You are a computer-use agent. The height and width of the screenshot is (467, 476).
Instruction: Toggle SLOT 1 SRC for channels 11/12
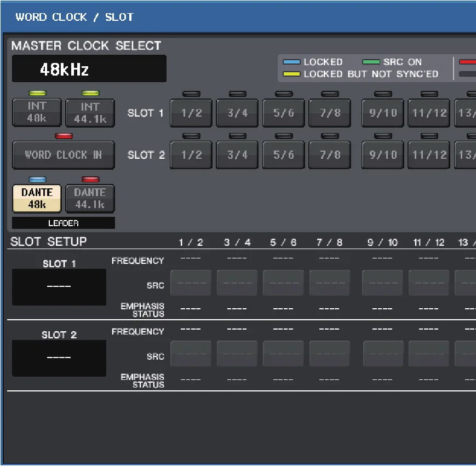429,283
